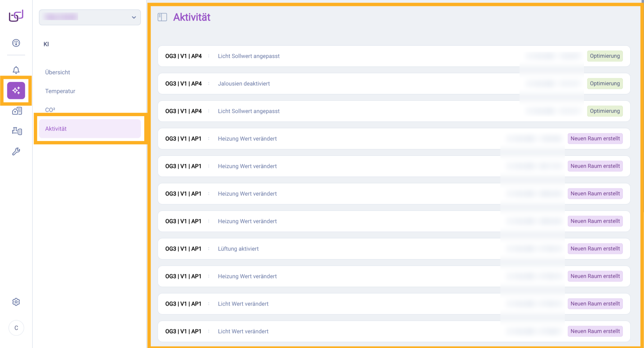Click the user avatar labeled C
Image resolution: width=644 pixels, height=348 pixels.
pyautogui.click(x=16, y=328)
